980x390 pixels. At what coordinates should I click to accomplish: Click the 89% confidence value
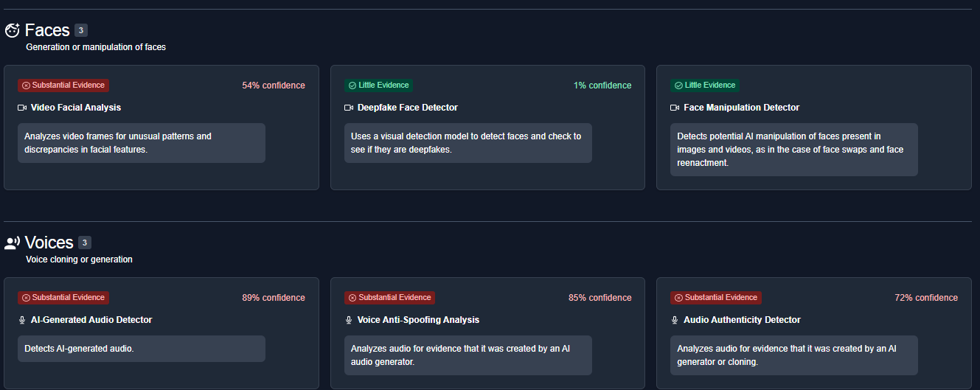point(274,298)
